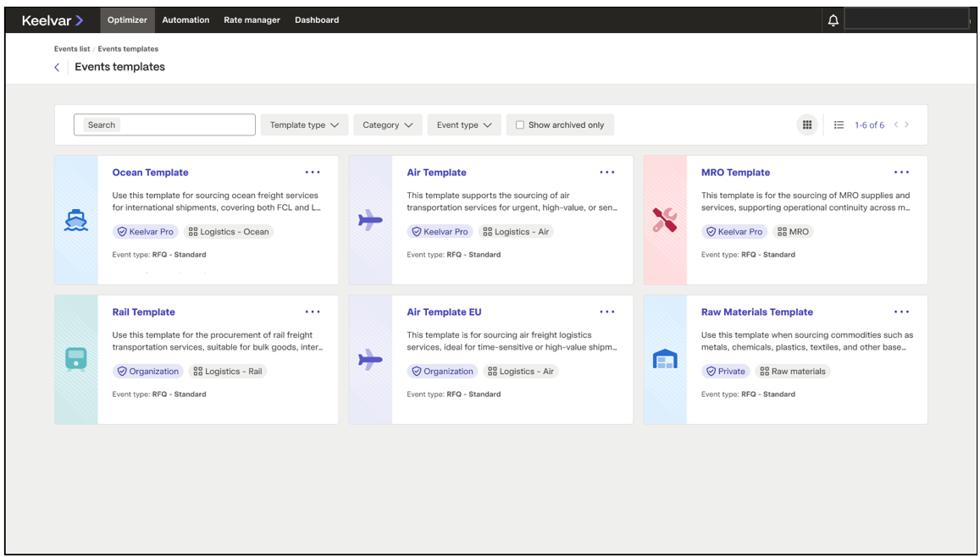Click the airplane icon on Air Template EU
980x557 pixels.
pos(370,360)
